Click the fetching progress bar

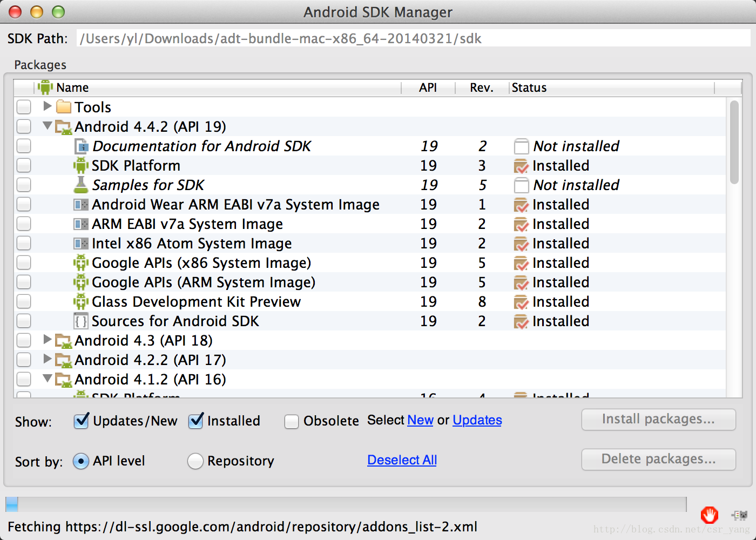[x=346, y=504]
